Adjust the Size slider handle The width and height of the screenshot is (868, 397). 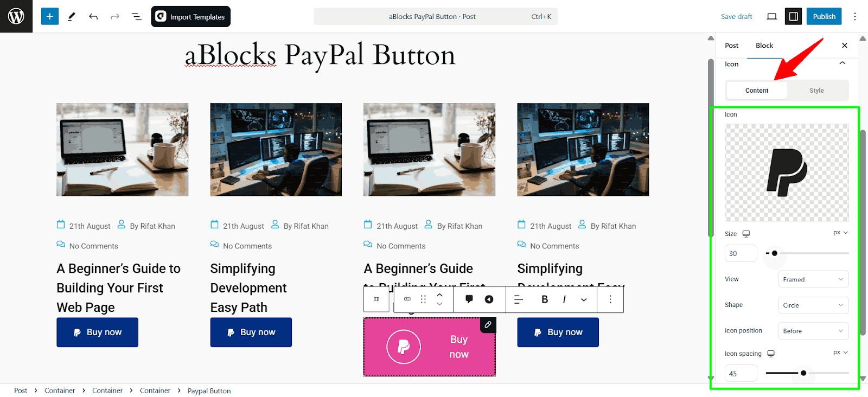pyautogui.click(x=774, y=253)
